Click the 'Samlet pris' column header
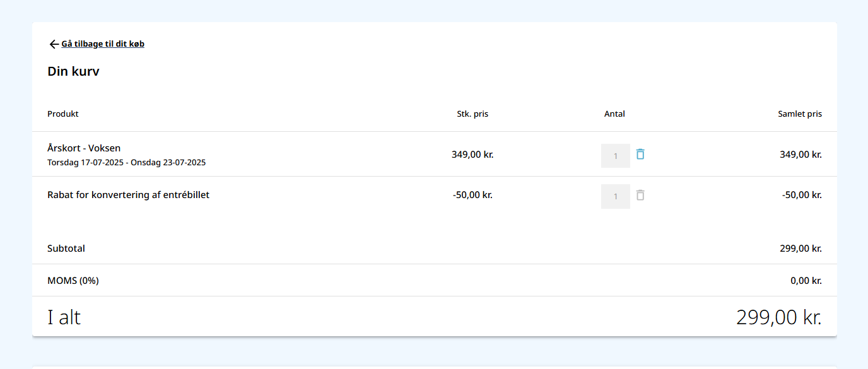Screen dimensions: 868x369 799,114
